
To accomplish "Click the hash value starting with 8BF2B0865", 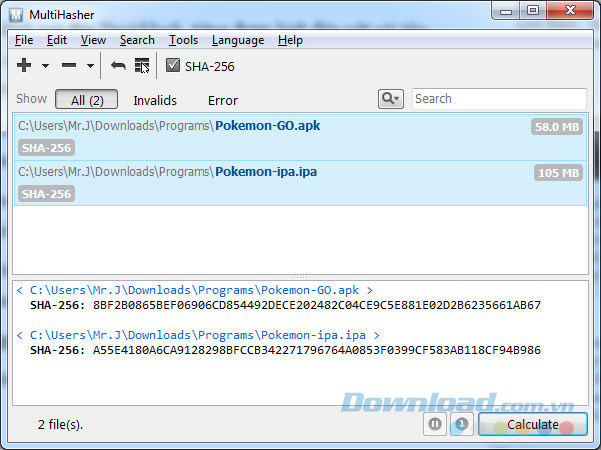I will tap(317, 305).
